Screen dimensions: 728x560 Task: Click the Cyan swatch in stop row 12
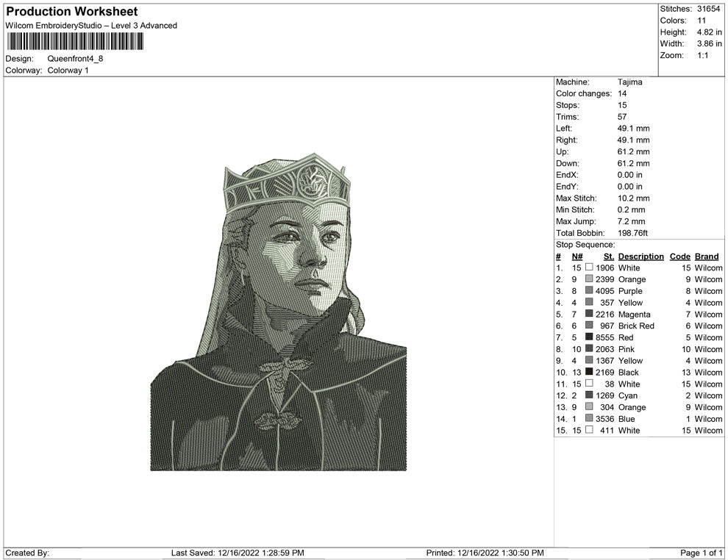click(589, 395)
